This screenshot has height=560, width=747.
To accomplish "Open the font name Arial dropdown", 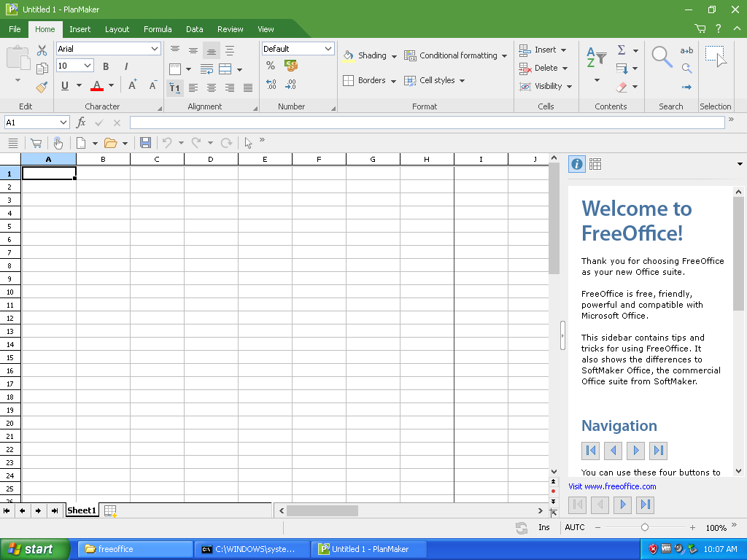I will 155,49.
